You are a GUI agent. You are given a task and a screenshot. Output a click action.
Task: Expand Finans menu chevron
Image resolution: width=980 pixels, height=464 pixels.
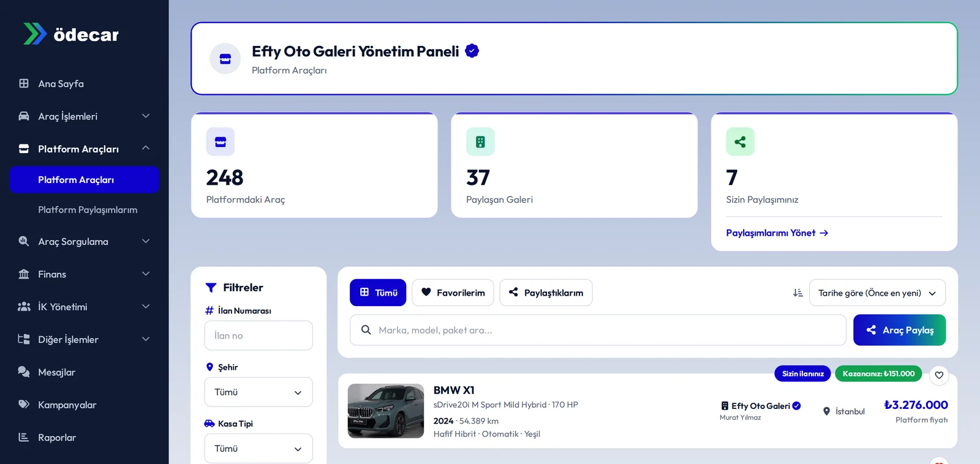(146, 274)
